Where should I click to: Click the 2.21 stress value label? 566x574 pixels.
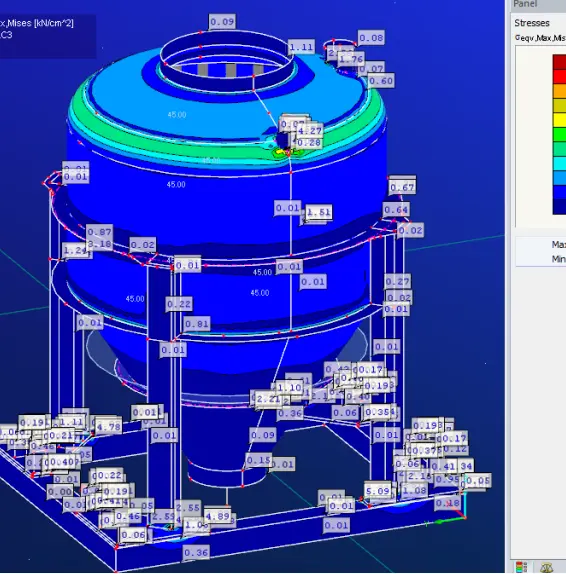(268, 399)
